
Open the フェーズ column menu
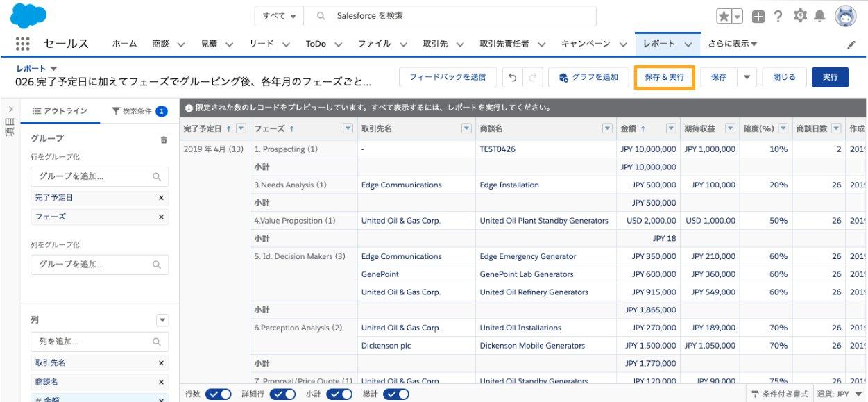[x=348, y=128]
